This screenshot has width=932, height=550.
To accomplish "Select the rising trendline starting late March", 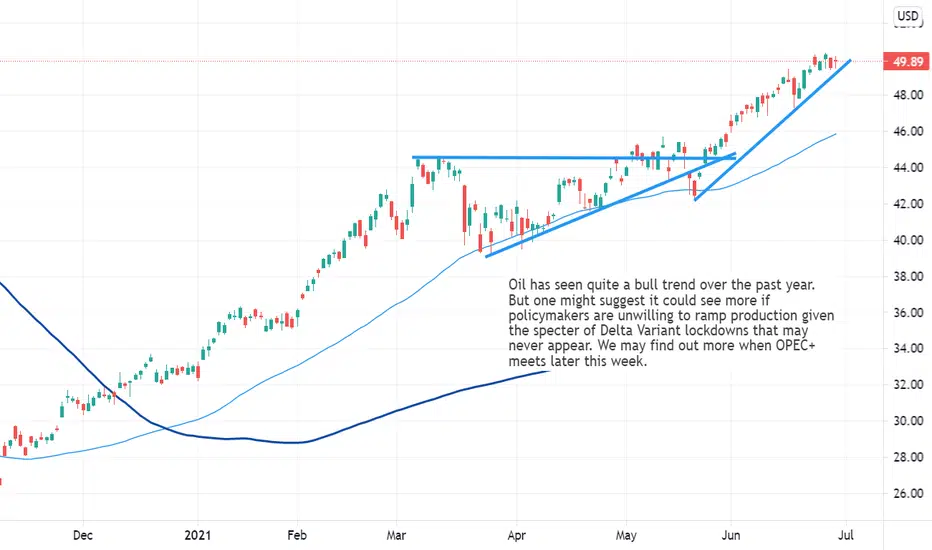I will [610, 205].
